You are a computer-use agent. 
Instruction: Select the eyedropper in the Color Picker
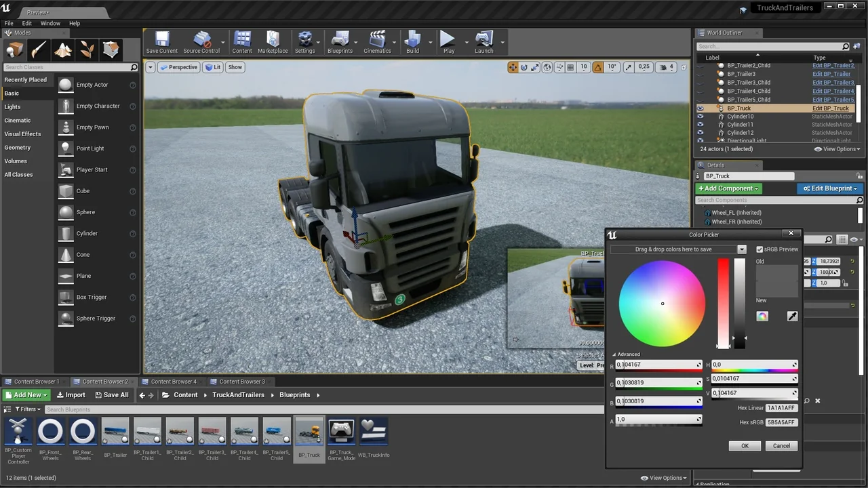coord(792,316)
